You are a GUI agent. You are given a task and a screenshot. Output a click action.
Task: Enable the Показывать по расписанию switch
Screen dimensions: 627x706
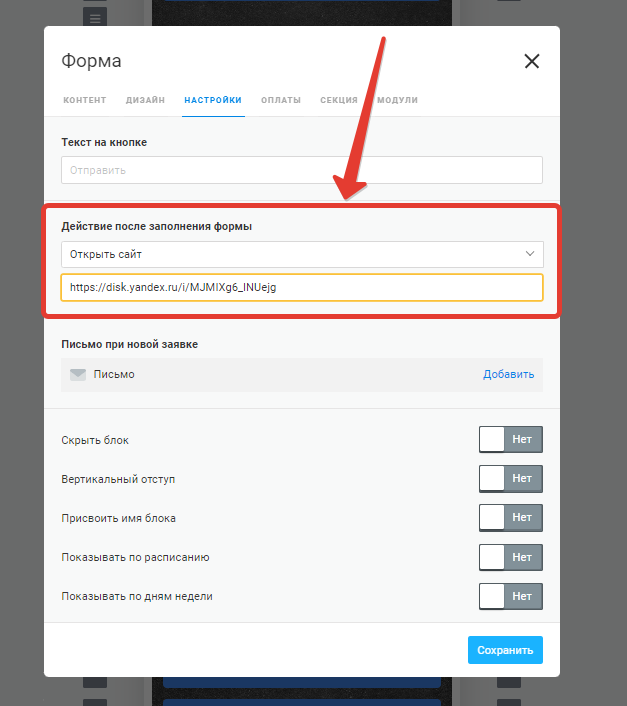pyautogui.click(x=510, y=557)
